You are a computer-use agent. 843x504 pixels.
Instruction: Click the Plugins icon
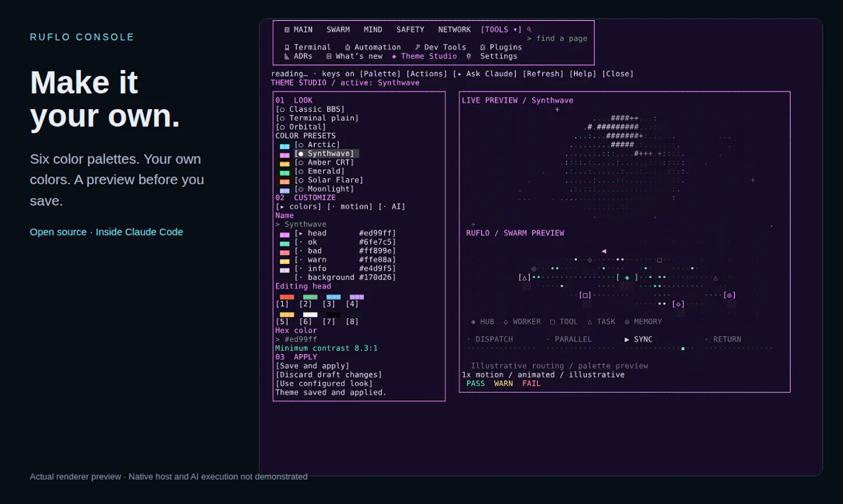click(x=483, y=47)
